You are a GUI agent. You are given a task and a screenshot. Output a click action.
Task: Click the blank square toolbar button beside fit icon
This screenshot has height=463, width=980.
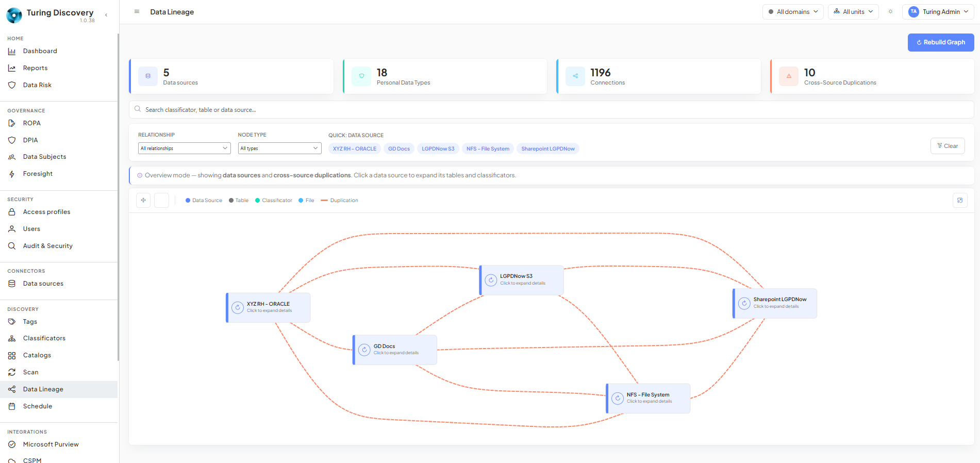point(162,201)
